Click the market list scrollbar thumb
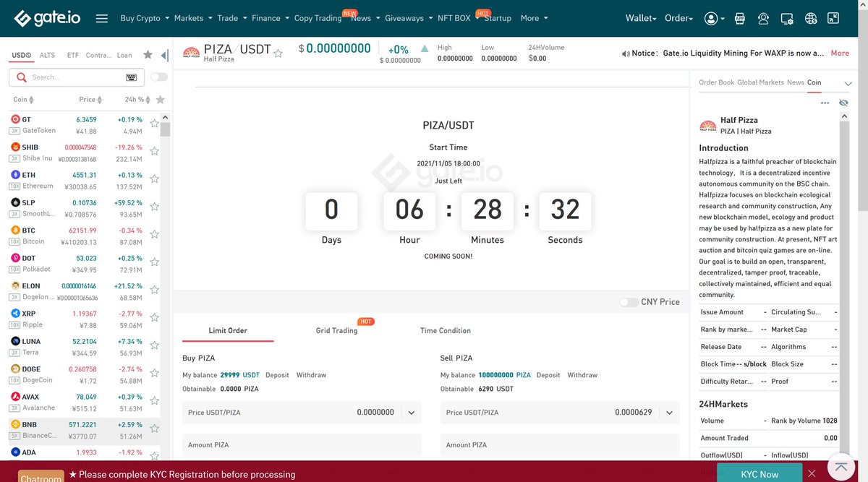 [x=165, y=129]
